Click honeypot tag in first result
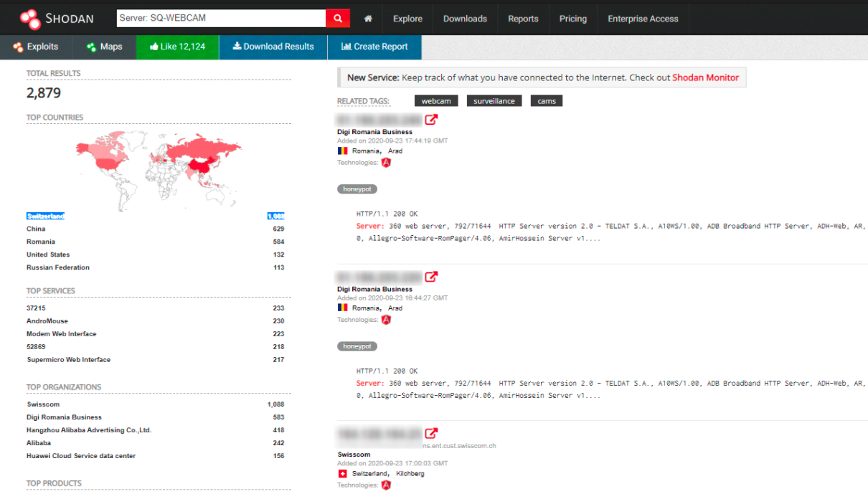 (x=357, y=189)
